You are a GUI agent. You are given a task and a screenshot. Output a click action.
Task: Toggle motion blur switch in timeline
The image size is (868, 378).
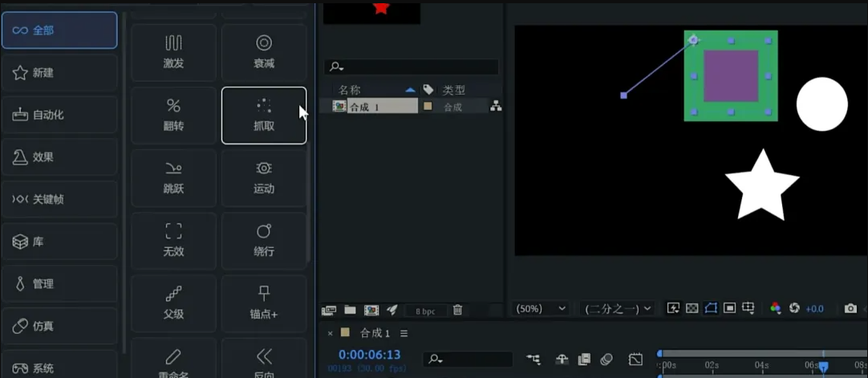pyautogui.click(x=607, y=360)
